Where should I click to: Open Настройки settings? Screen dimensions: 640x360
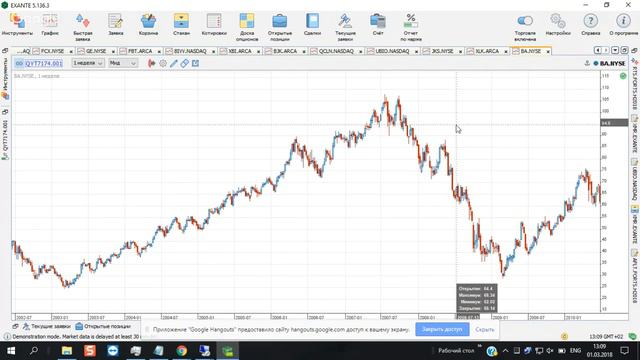pos(558,24)
